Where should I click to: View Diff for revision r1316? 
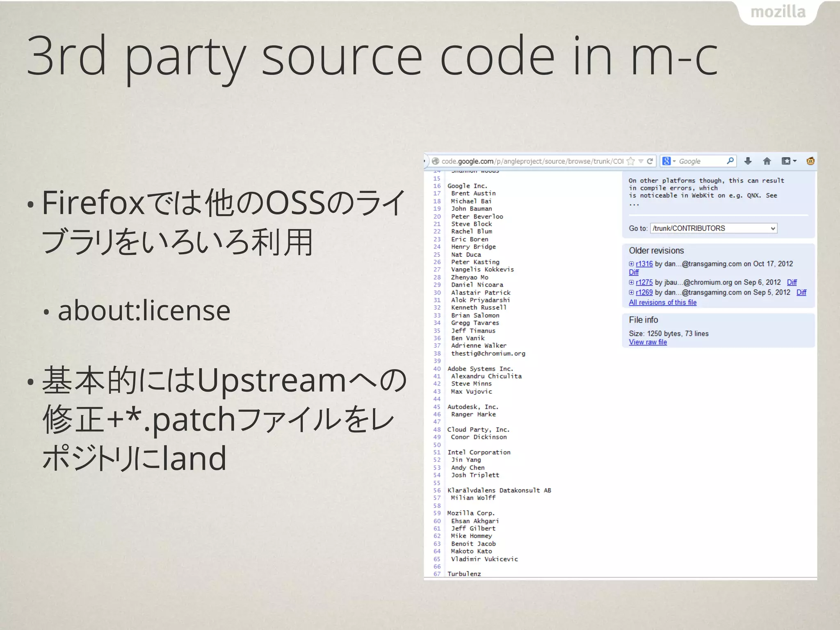pos(634,272)
